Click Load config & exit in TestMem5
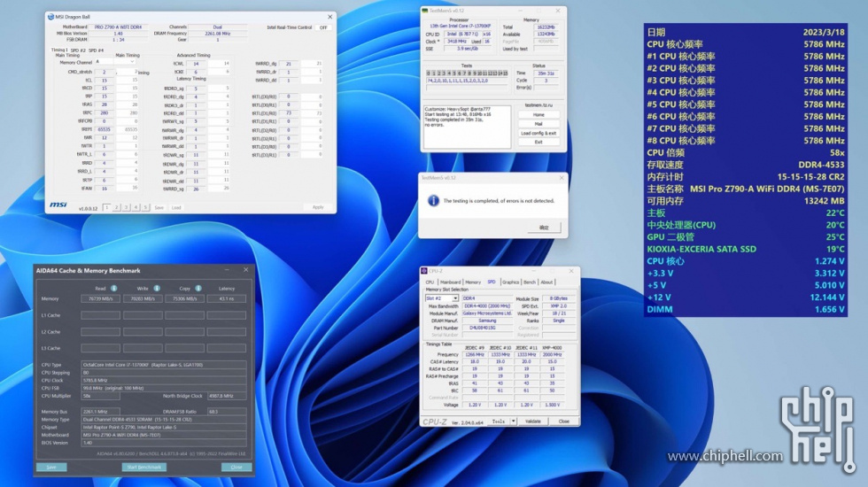This screenshot has height=487, width=868. click(539, 134)
